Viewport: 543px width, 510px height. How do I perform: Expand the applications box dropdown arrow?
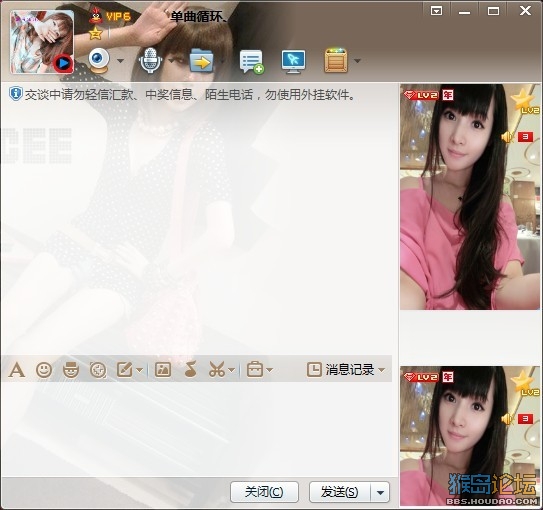[357, 61]
